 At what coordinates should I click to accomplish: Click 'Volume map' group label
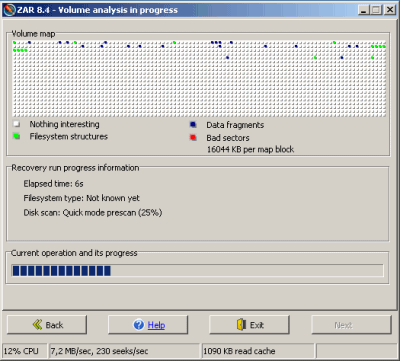coord(33,34)
